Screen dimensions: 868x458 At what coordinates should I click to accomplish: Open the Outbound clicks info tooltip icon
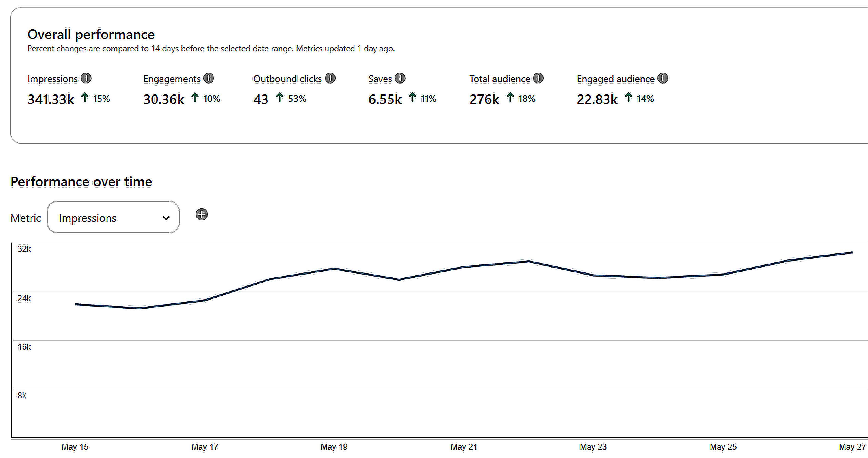click(330, 78)
